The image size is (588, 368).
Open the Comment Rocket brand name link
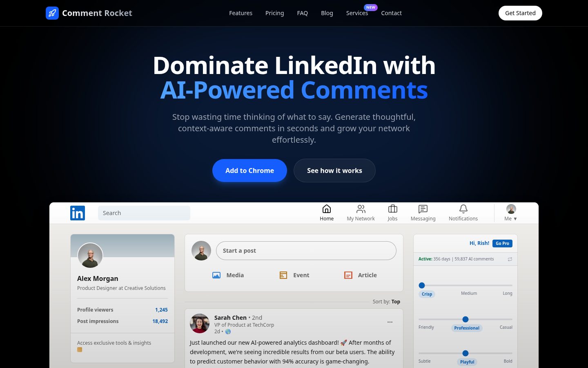(97, 13)
